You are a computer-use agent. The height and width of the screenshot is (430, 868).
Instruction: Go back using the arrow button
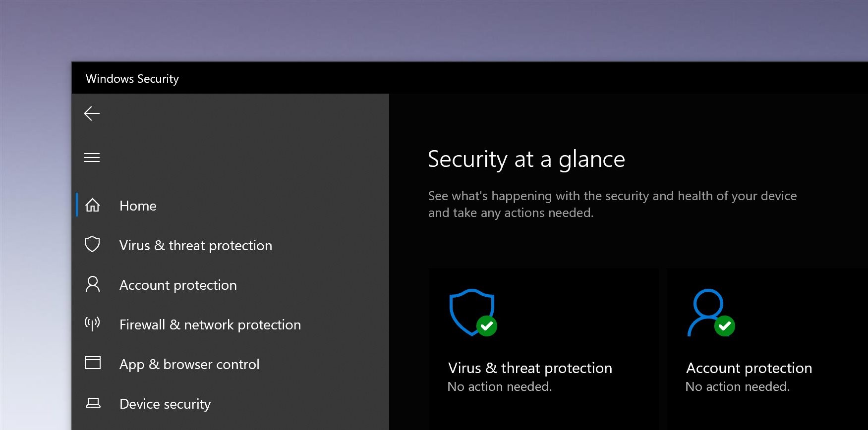tap(92, 113)
